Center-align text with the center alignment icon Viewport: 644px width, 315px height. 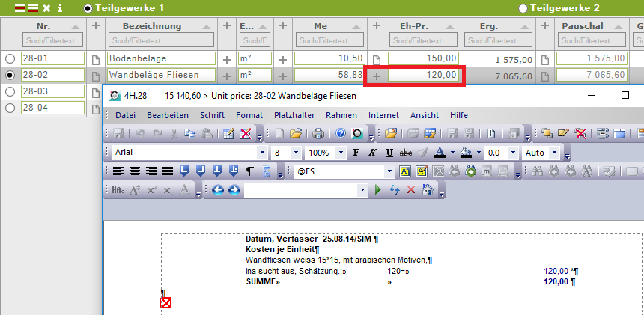click(135, 171)
